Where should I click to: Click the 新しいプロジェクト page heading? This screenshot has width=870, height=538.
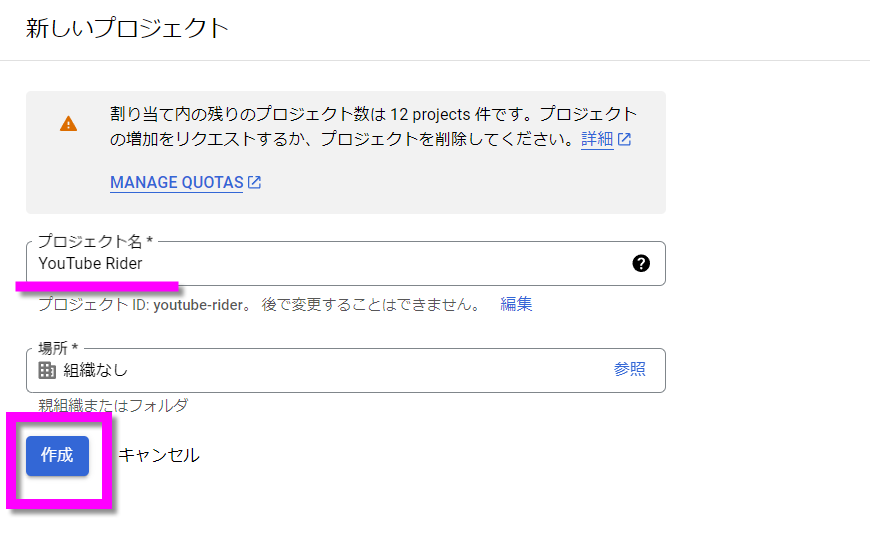tap(127, 28)
